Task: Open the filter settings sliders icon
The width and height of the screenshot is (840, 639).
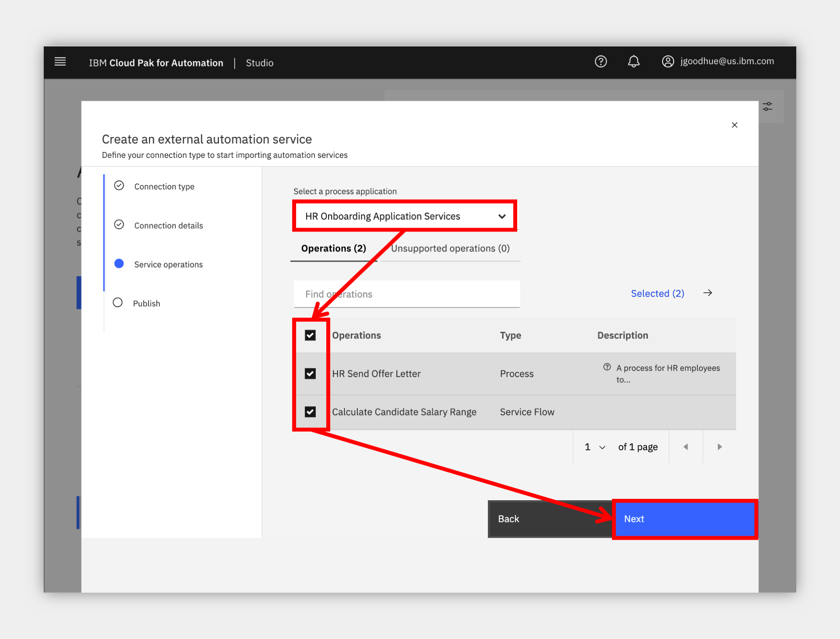Action: click(767, 106)
